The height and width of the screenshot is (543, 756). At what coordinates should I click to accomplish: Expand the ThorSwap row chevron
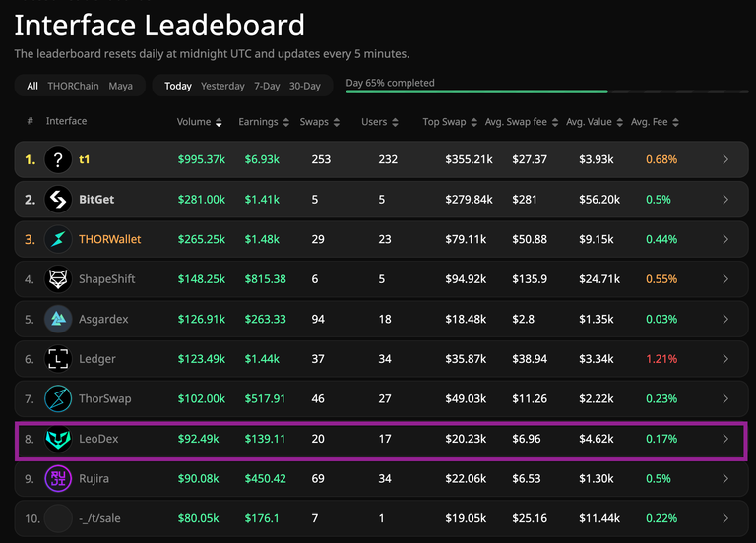point(725,399)
